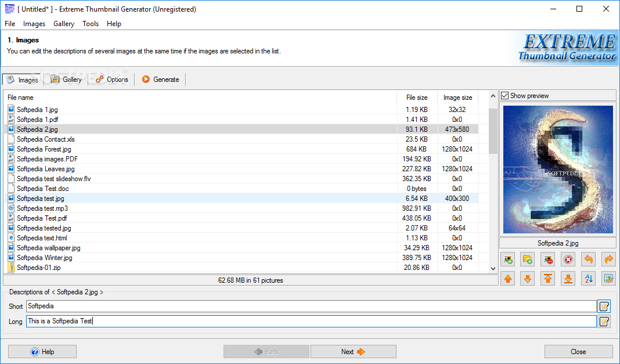The image size is (620, 364).
Task: Move selected image down one position
Action: (528, 279)
